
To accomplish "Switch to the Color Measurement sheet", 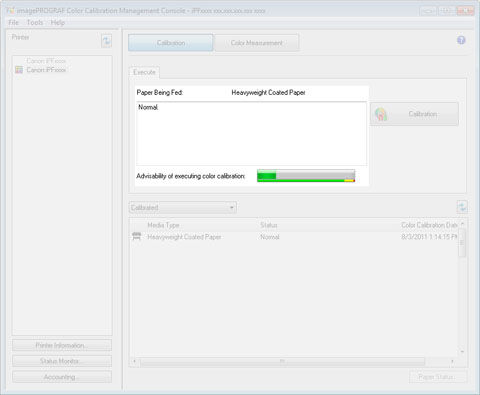I will point(256,43).
